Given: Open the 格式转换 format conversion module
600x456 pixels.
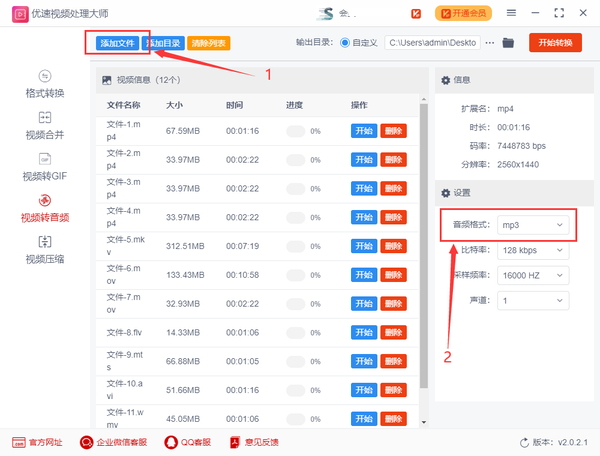Looking at the screenshot, I should pyautogui.click(x=45, y=84).
